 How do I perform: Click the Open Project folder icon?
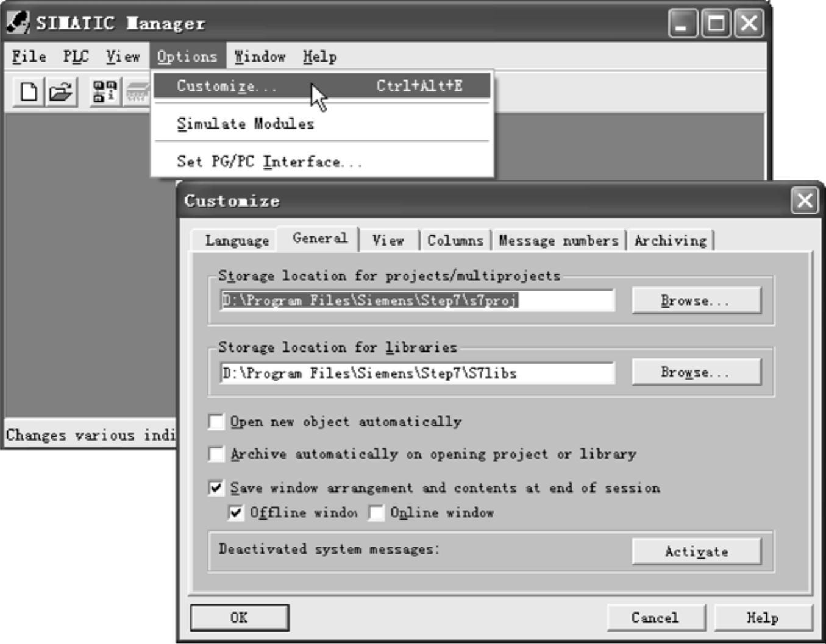(61, 93)
